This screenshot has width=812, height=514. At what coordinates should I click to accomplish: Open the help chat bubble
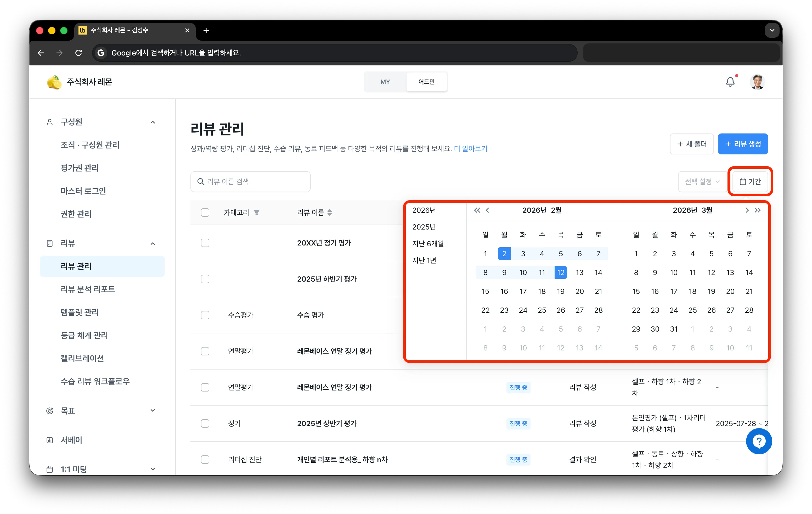(759, 441)
